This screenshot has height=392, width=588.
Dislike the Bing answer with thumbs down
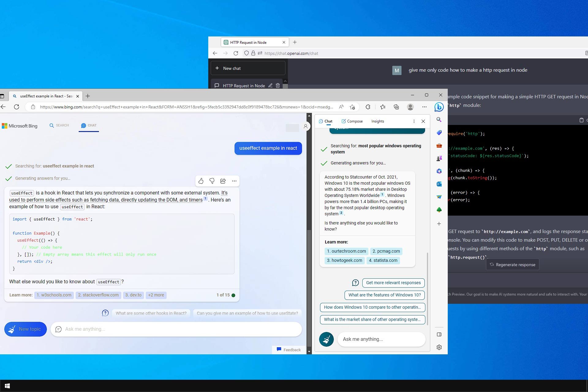pyautogui.click(x=212, y=181)
